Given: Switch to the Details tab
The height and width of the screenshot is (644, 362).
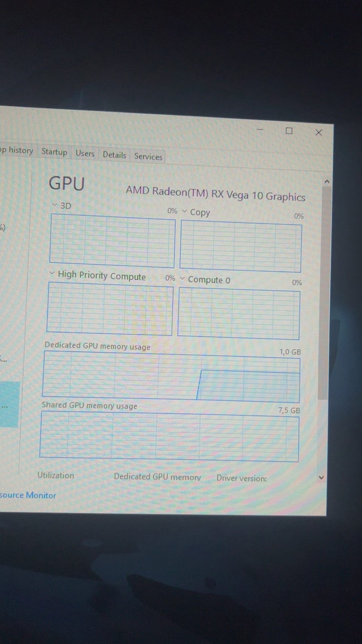Looking at the screenshot, I should tap(114, 155).
